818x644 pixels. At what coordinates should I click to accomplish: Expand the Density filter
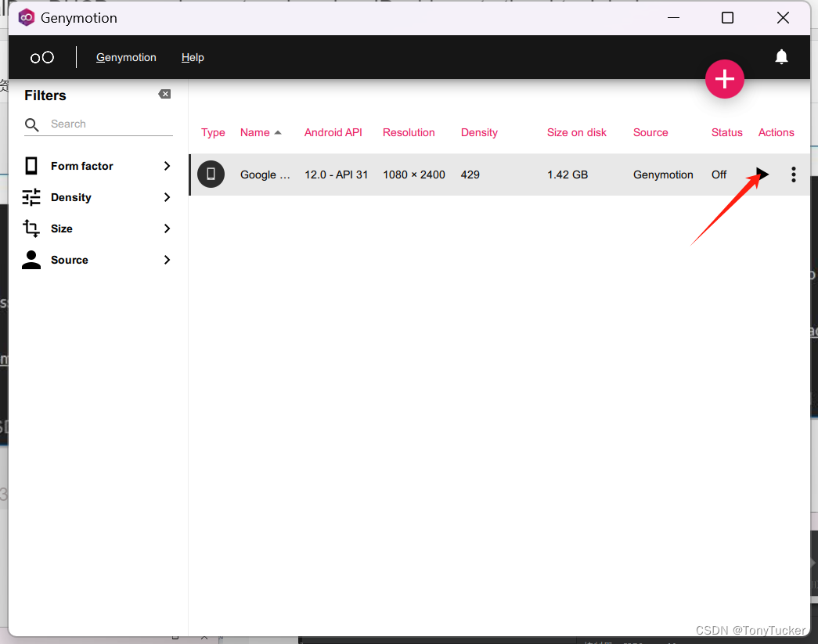98,197
